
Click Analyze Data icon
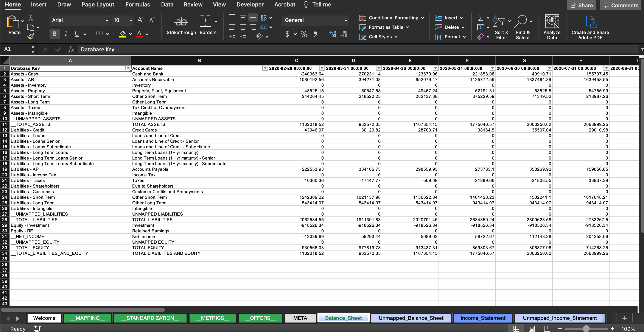coord(552,27)
